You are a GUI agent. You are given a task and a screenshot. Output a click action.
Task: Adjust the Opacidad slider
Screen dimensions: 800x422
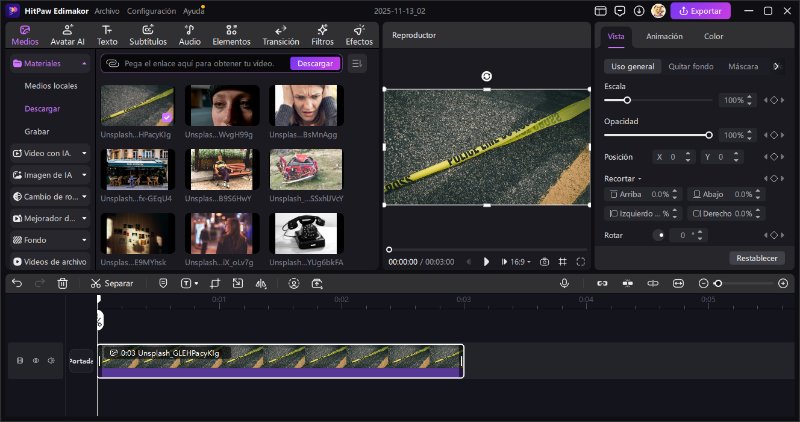click(709, 135)
